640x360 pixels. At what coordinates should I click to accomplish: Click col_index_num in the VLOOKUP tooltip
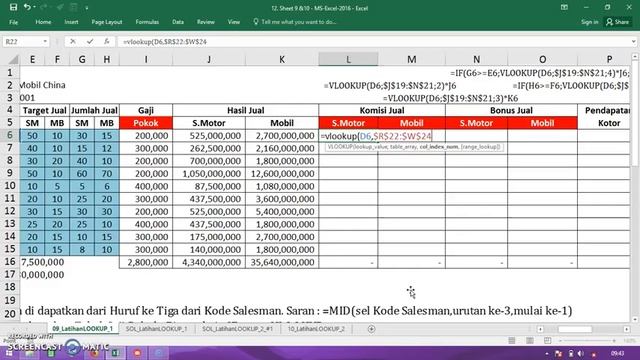[x=438, y=147]
